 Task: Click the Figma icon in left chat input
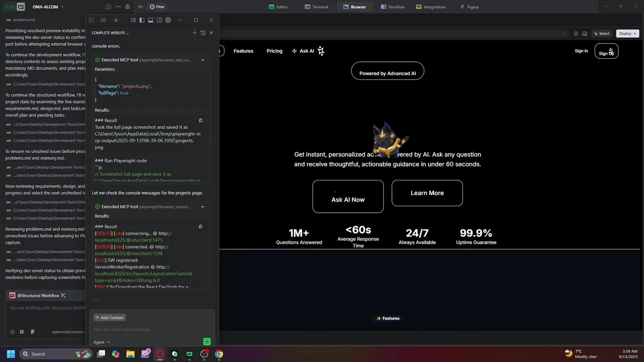(32, 332)
